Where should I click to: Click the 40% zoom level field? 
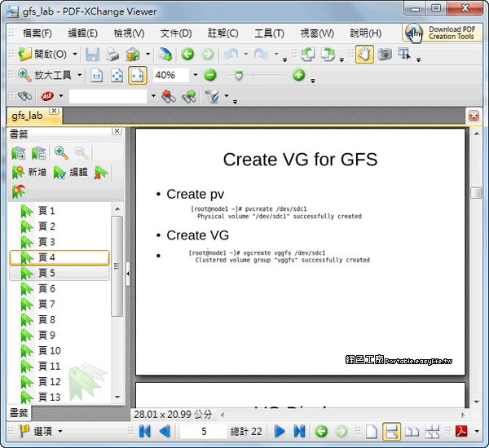171,75
